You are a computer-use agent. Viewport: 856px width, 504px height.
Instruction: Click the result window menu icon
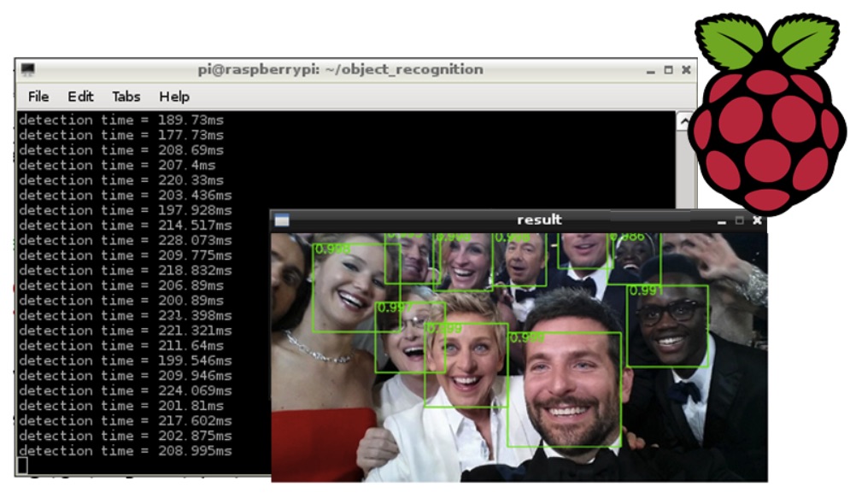click(282, 220)
